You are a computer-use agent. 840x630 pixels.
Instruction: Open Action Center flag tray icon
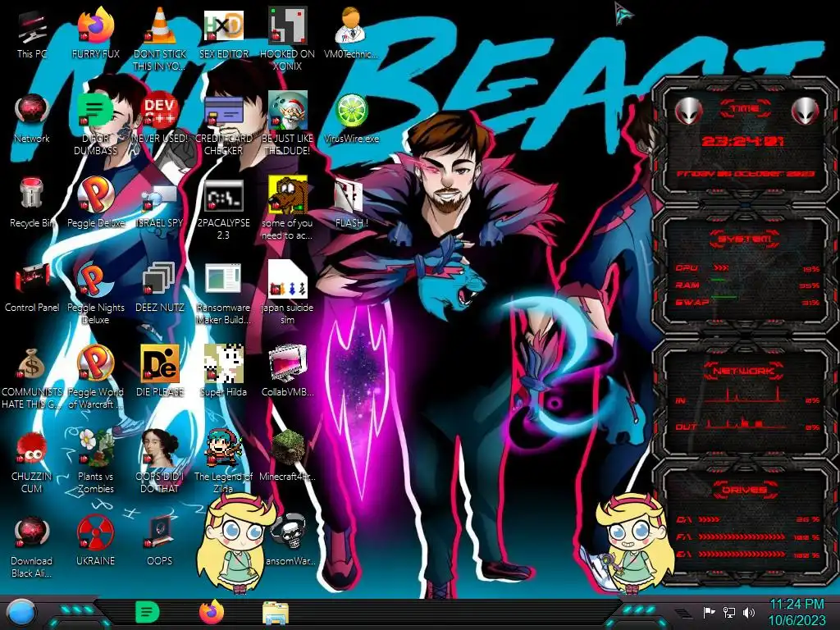tap(709, 612)
